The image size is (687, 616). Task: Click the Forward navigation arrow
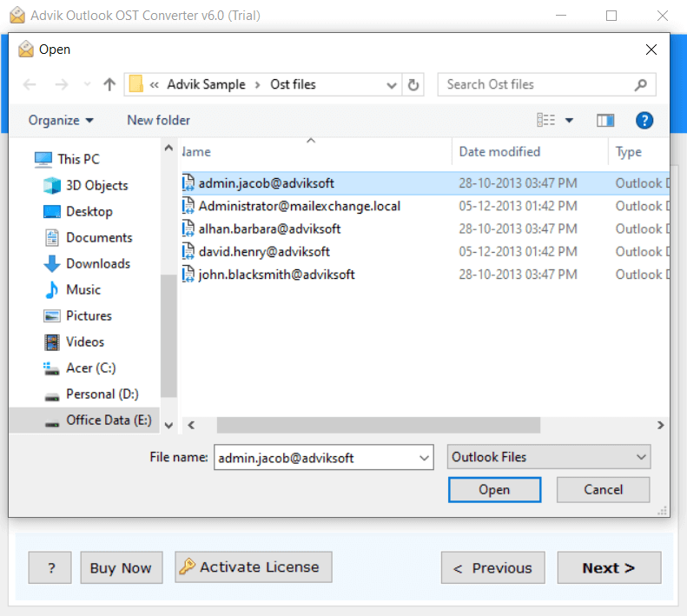[x=62, y=84]
